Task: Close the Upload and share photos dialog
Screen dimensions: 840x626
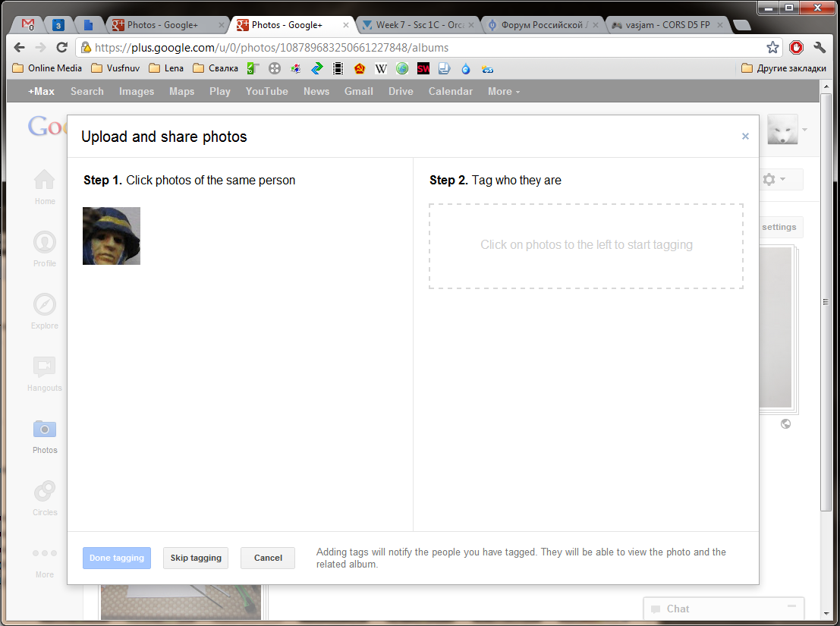Action: click(x=745, y=137)
